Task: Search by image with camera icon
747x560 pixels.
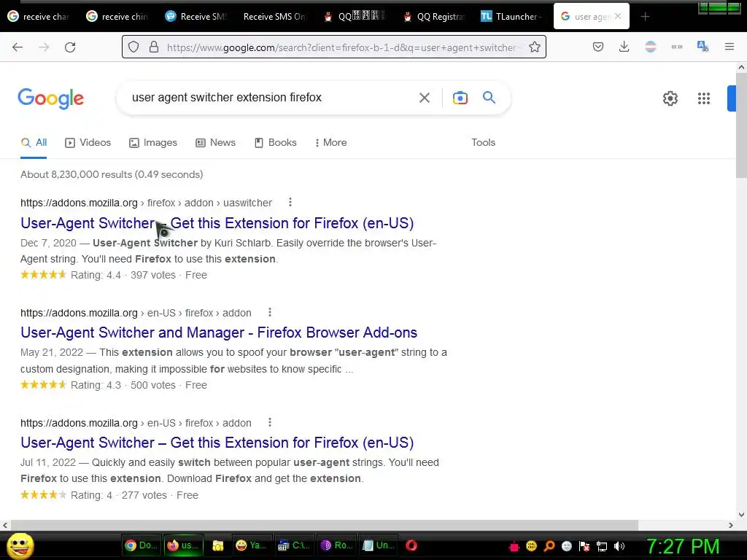Action: tap(460, 98)
